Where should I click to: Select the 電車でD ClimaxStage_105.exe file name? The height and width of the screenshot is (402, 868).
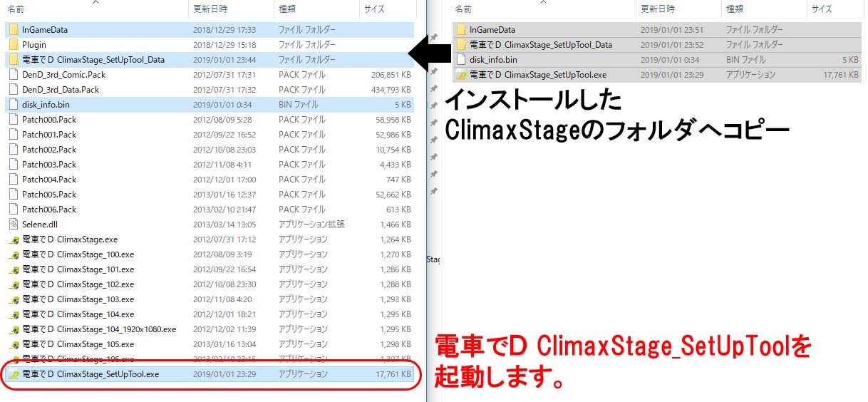pos(78,345)
